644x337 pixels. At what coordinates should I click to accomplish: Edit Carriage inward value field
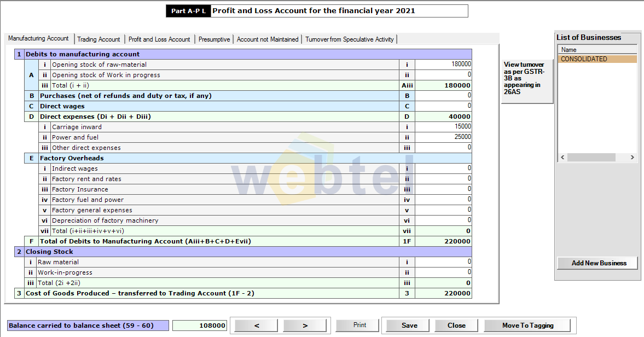[x=443, y=127]
